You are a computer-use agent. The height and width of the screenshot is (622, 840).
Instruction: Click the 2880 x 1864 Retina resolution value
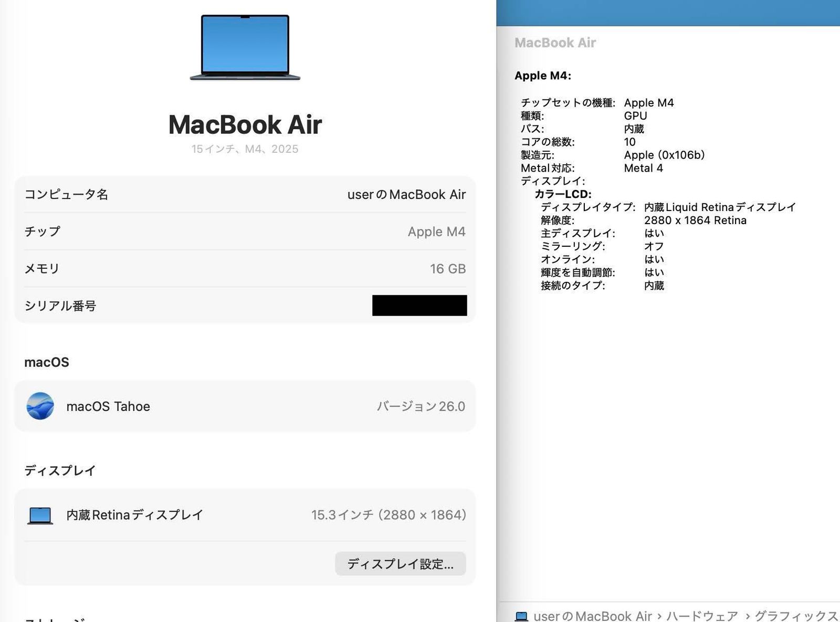tap(695, 220)
